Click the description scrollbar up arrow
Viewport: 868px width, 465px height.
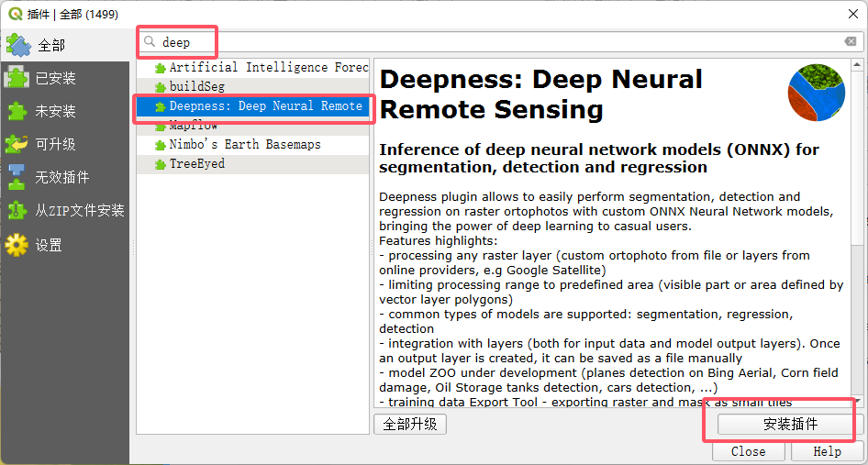click(856, 64)
